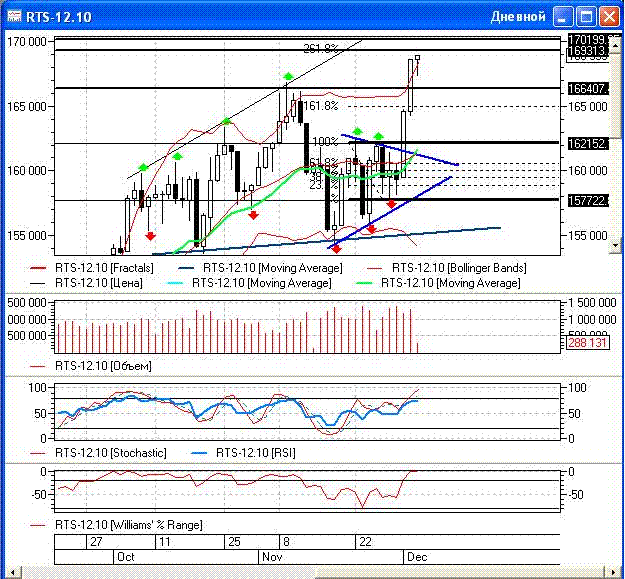The height and width of the screenshot is (579, 625).
Task: Click the 288 131 volume value label
Action: [588, 342]
